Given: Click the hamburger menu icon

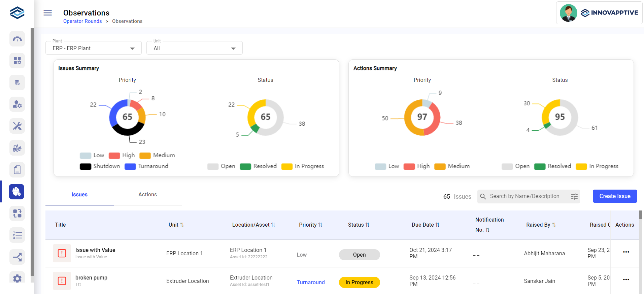Looking at the screenshot, I should pos(48,13).
